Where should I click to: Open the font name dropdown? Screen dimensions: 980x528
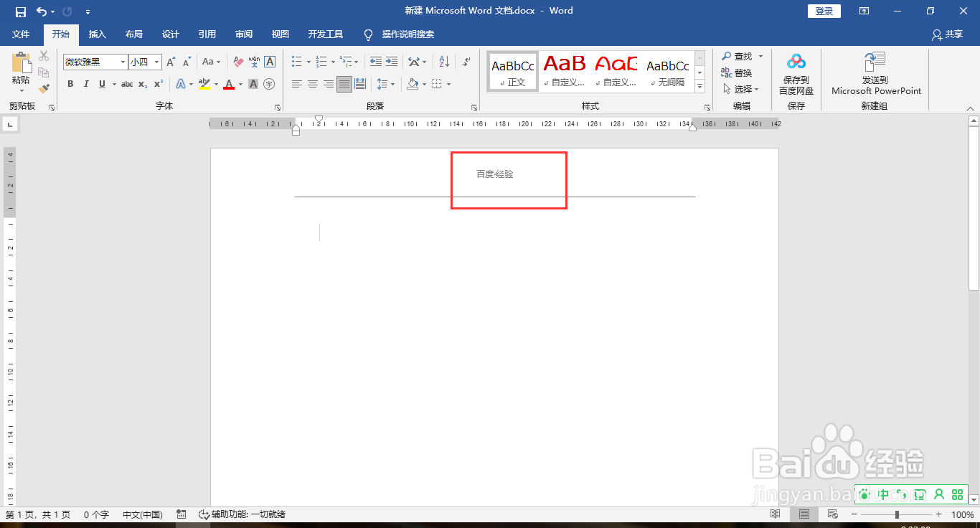click(x=122, y=62)
